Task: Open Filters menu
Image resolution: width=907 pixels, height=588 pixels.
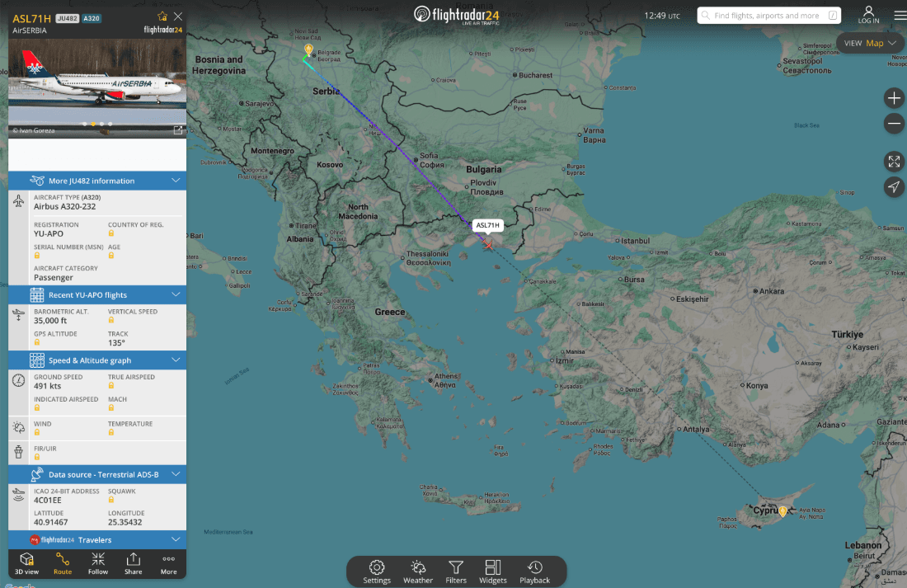Action: [x=456, y=572]
